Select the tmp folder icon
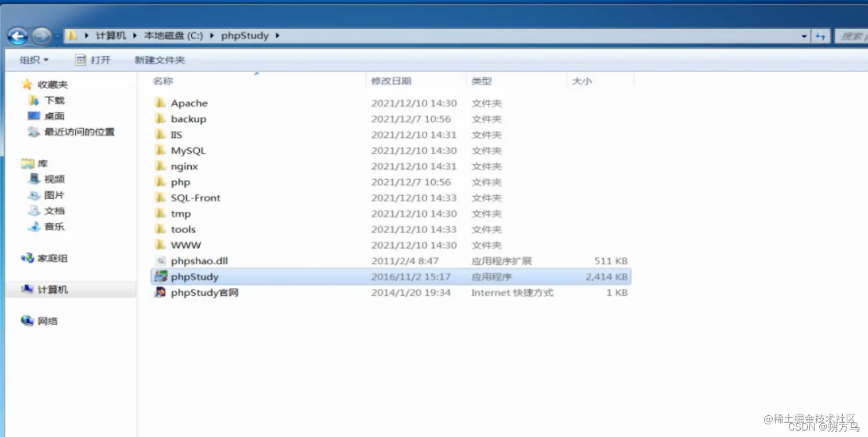The width and height of the screenshot is (868, 437). click(160, 214)
